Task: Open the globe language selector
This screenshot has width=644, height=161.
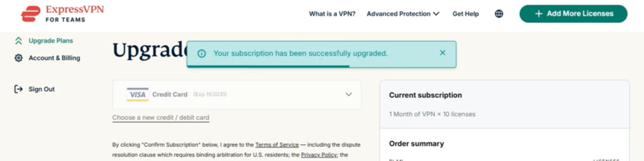Action: [499, 14]
